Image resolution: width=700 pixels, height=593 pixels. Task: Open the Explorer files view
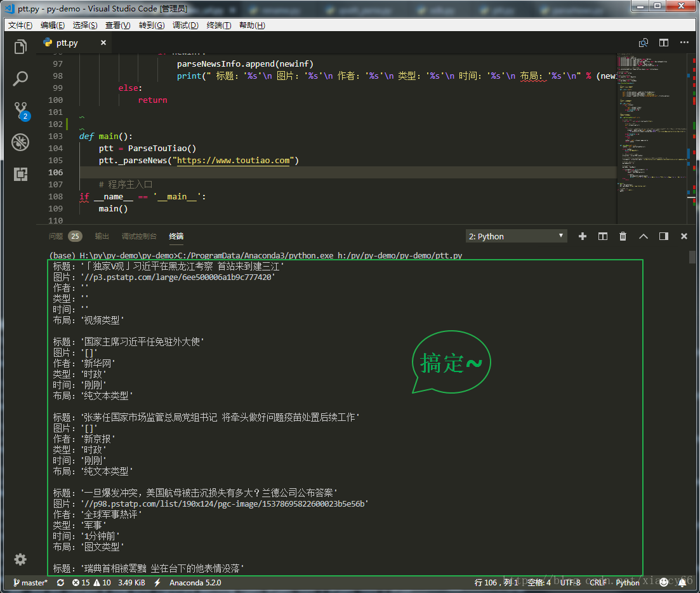(x=20, y=46)
